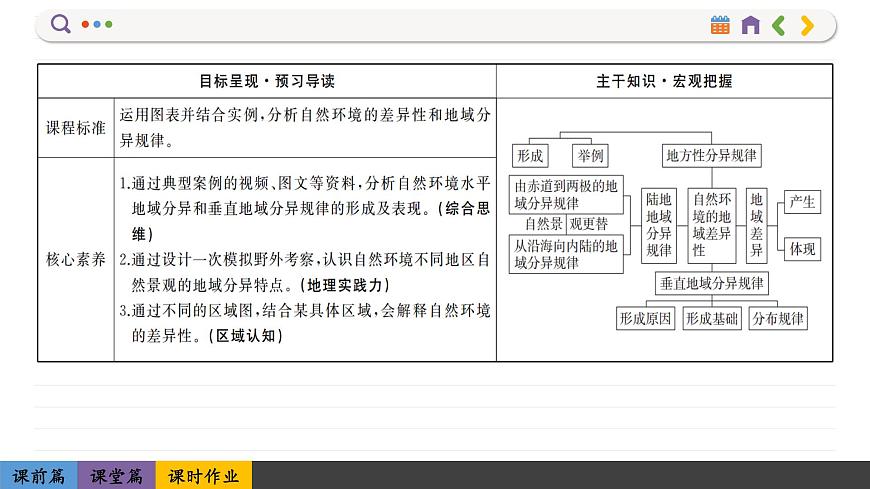Go to the home page icon

(x=750, y=25)
